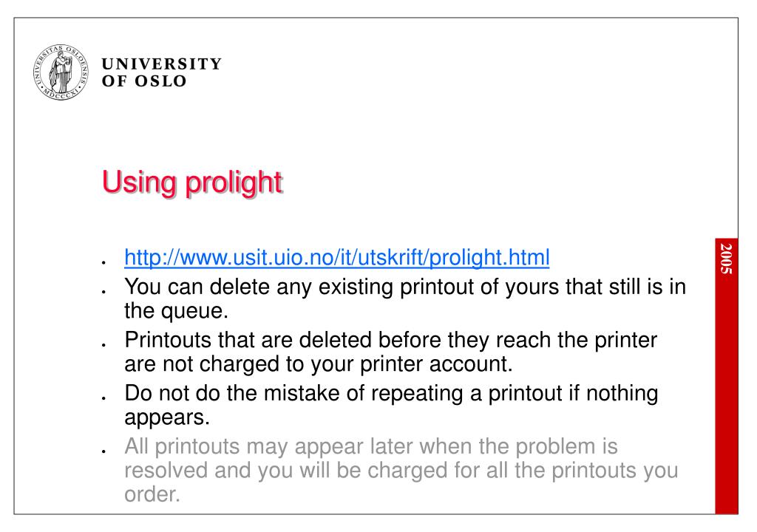Image resolution: width=757 pixels, height=532 pixels.
Task: Click greyed 'All printouts may appear later' text
Action: [x=401, y=470]
